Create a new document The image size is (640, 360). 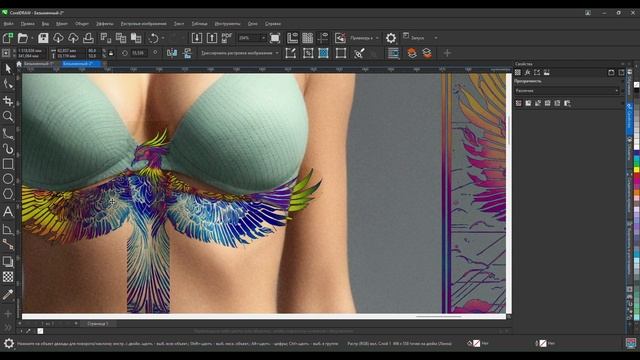click(x=8, y=38)
